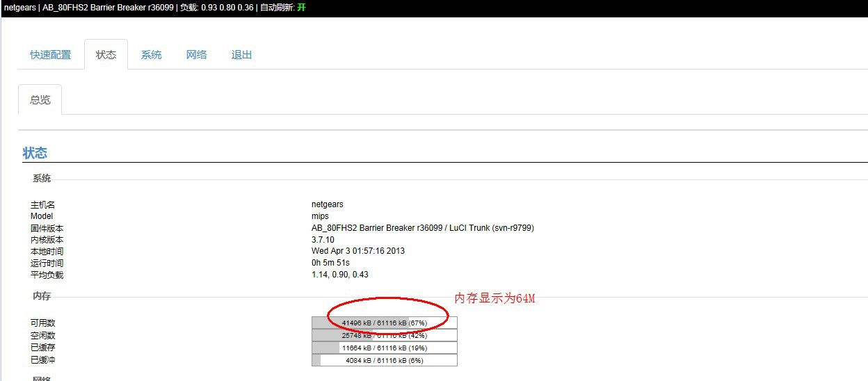Click 退出 to log out
868x381 pixels.
coord(241,55)
